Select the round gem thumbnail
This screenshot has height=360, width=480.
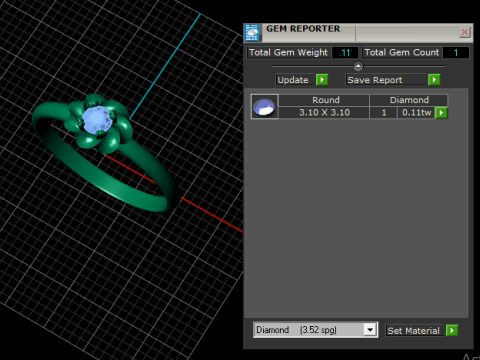pyautogui.click(x=264, y=107)
